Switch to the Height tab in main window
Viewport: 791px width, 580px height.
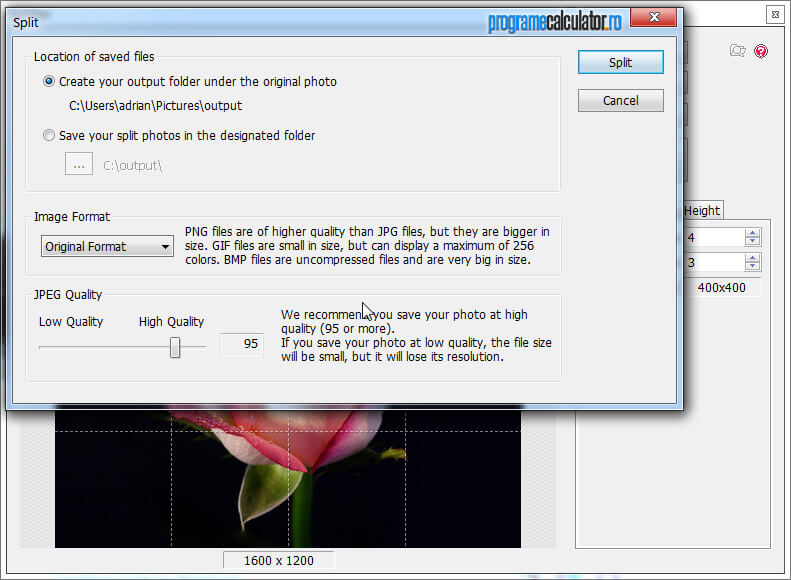pos(703,210)
